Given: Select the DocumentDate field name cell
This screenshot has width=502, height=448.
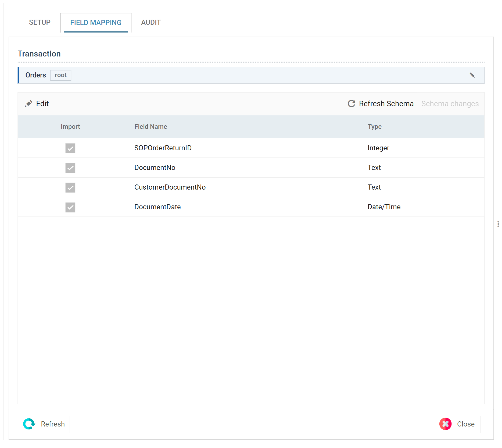Looking at the screenshot, I should coord(239,207).
